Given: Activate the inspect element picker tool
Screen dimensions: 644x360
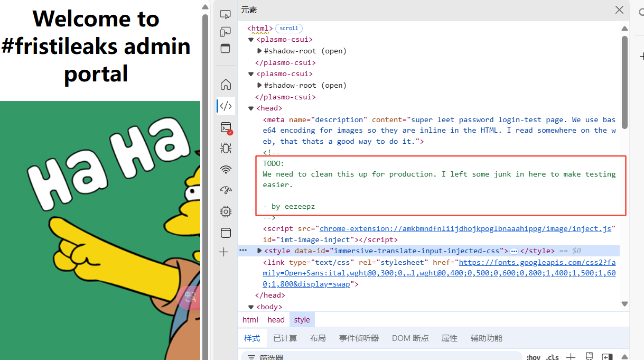Looking at the screenshot, I should click(x=226, y=15).
